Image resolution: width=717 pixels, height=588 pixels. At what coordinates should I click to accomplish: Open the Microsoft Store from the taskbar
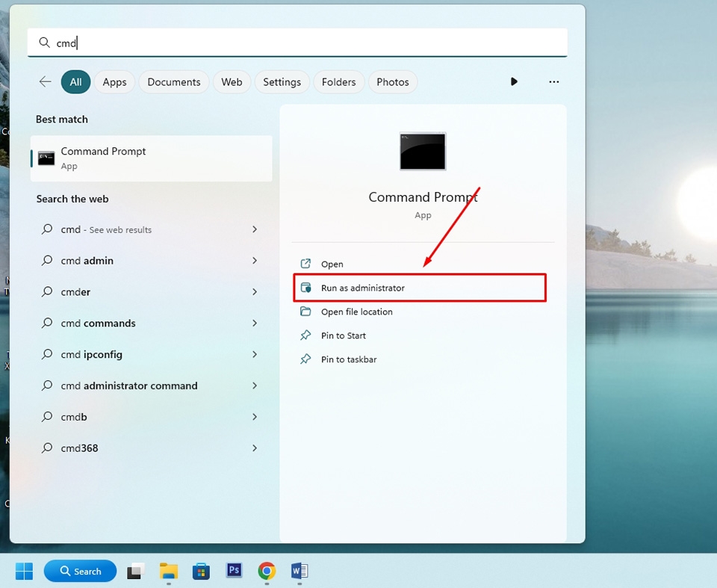click(x=201, y=571)
